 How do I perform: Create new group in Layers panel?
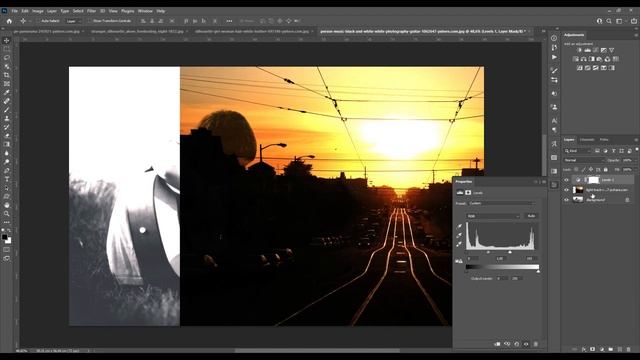pyautogui.click(x=611, y=349)
